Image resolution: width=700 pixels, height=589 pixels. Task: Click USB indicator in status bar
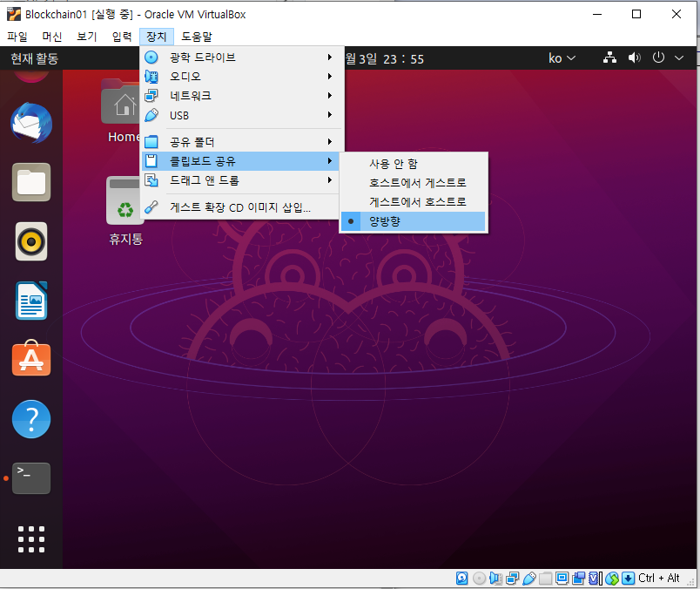point(528,579)
